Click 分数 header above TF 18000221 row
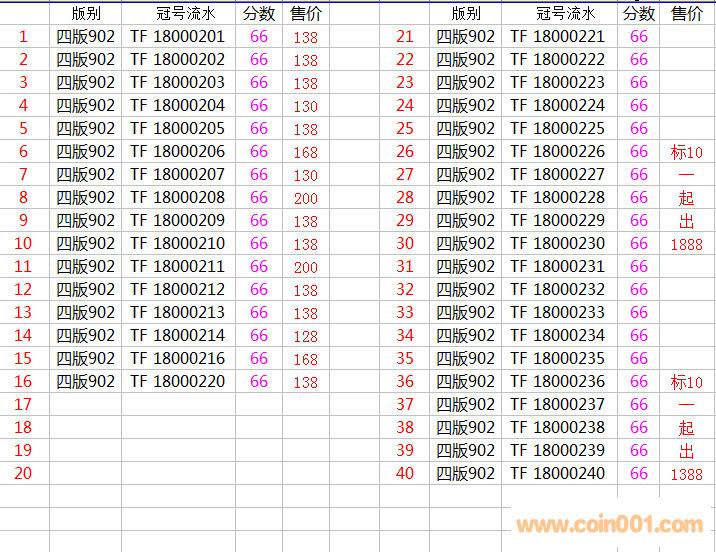Viewport: 716px width, 552px height. pos(639,14)
